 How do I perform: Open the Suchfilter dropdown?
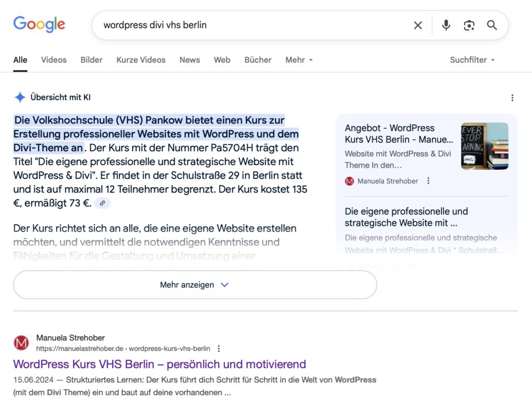[x=472, y=60]
